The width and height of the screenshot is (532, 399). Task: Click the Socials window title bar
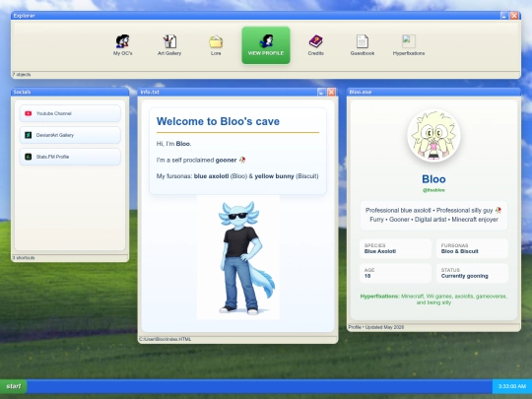[x=70, y=92]
